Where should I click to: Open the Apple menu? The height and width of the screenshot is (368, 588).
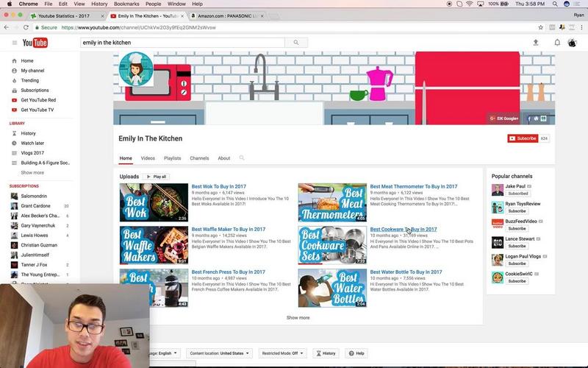(10, 4)
